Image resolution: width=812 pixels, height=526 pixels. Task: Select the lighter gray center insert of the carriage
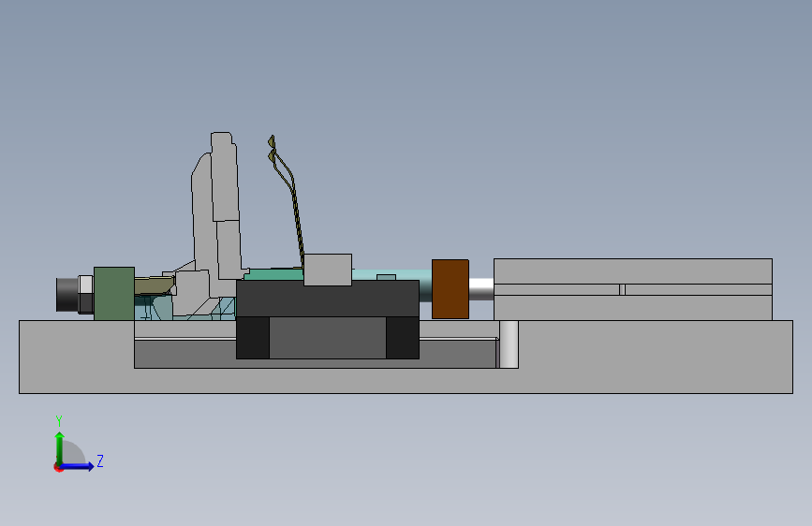point(327,338)
